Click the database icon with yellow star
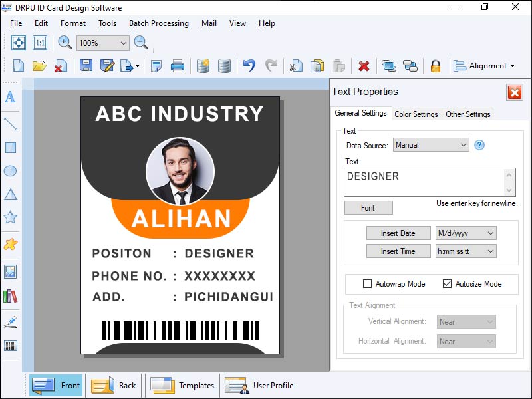 (203, 66)
